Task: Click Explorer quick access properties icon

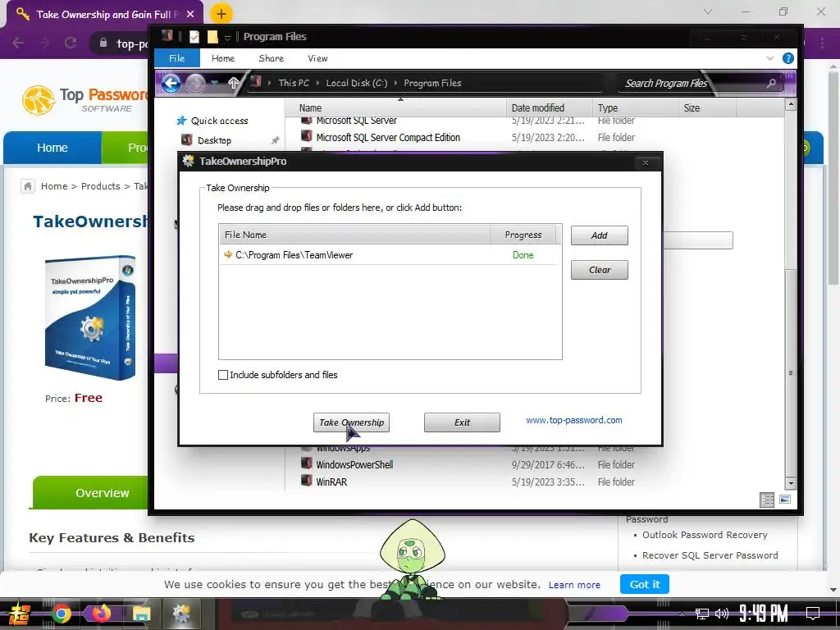Action: (x=194, y=37)
